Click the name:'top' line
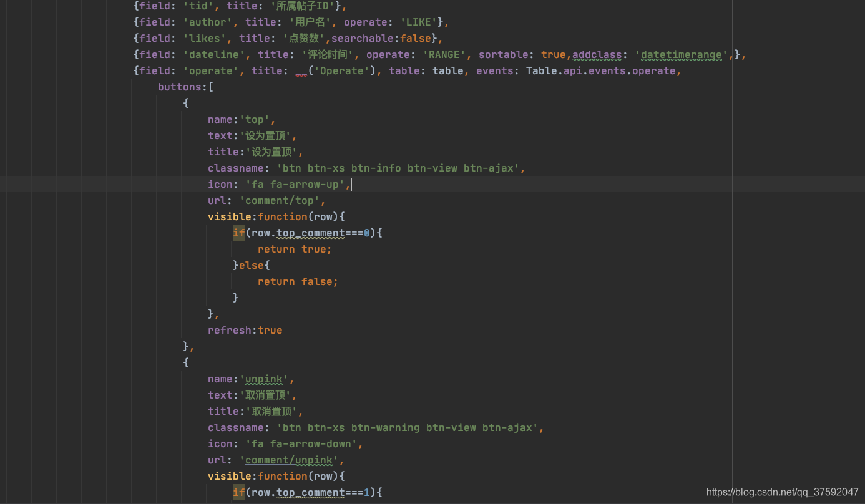 242,120
